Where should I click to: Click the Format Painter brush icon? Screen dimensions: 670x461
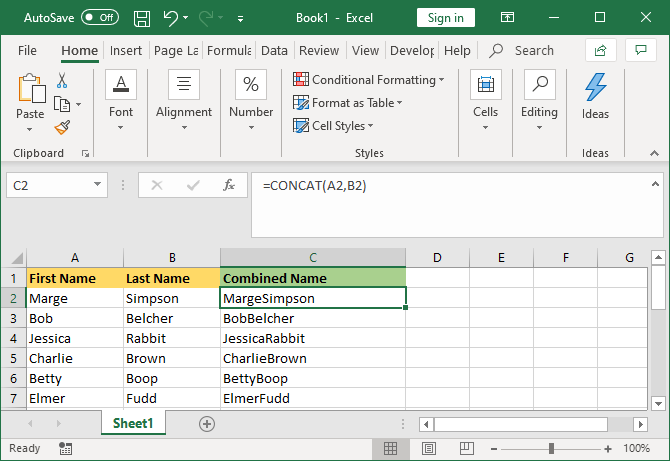coord(62,127)
